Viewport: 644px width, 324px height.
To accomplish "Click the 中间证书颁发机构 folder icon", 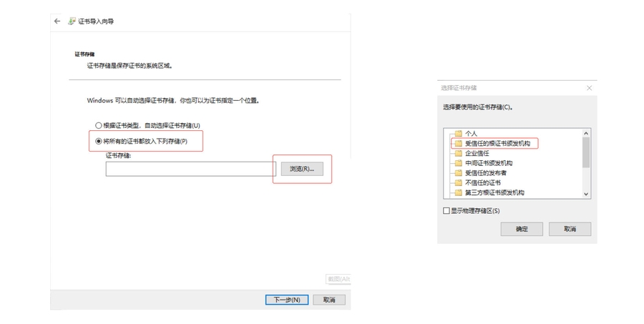I will (458, 163).
